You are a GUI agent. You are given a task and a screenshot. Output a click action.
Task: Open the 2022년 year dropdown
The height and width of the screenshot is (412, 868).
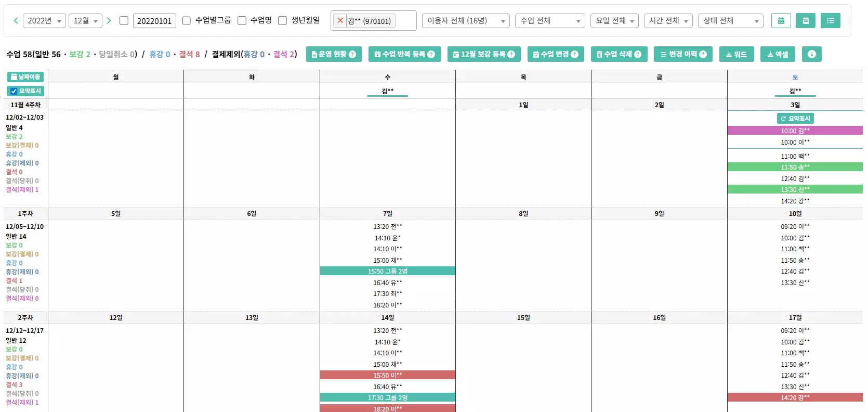[45, 21]
